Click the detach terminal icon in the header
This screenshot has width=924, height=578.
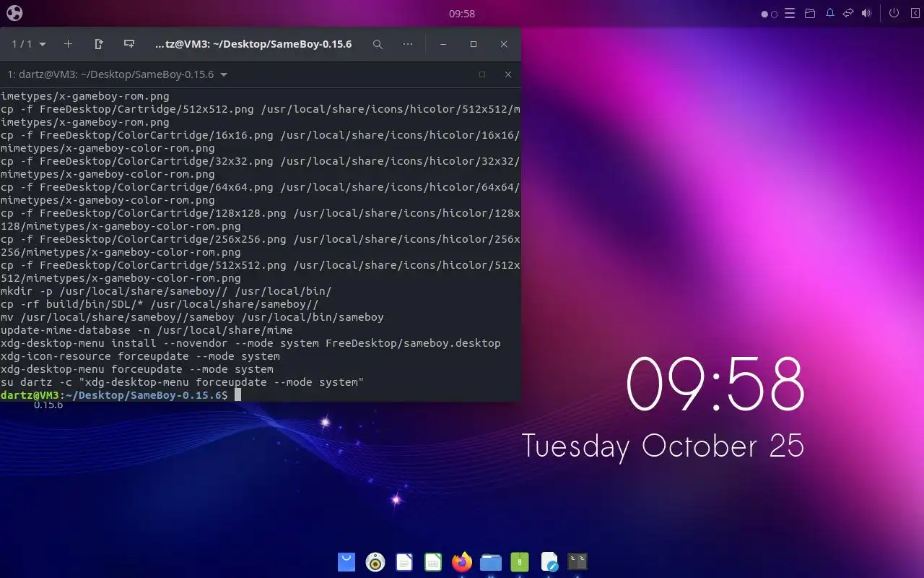[99, 44]
